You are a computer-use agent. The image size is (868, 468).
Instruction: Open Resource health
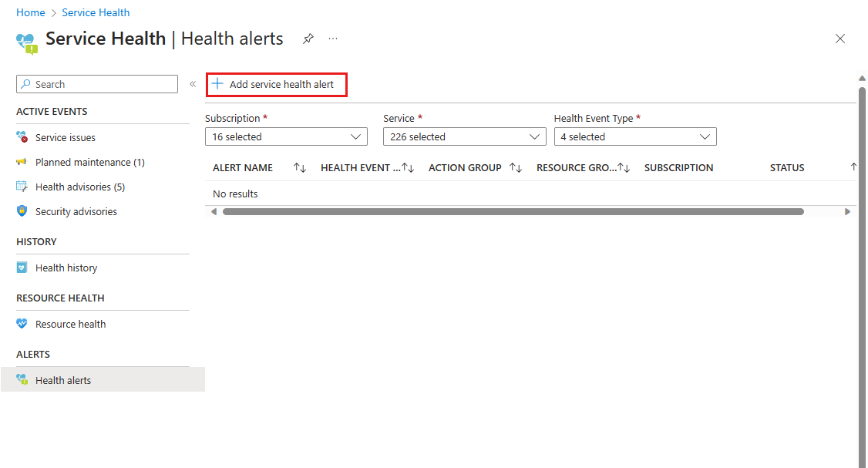click(x=70, y=324)
